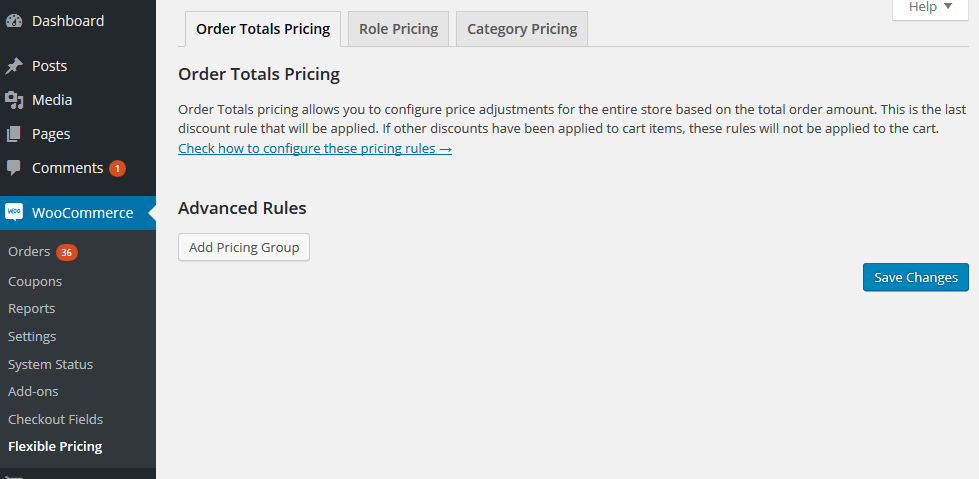
Task: Switch to the Category Pricing tab
Action: coord(522,29)
